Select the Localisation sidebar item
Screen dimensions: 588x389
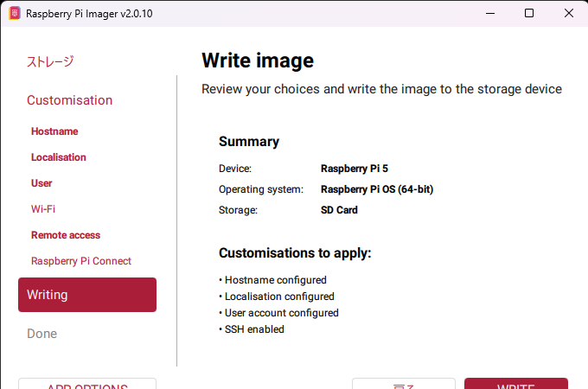pos(59,157)
